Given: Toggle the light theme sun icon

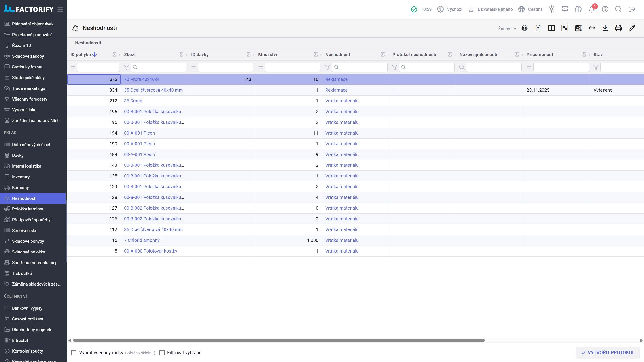Looking at the screenshot, I should (551, 9).
